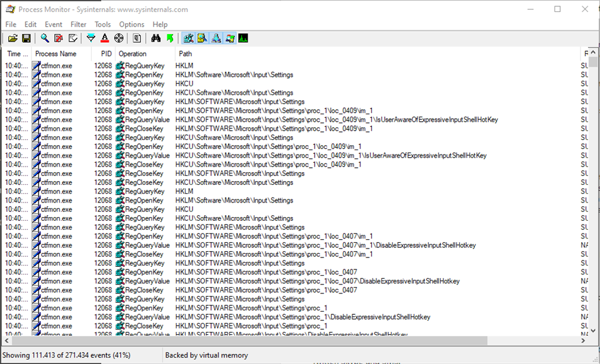The height and width of the screenshot is (364, 600).
Task: Click ctfmon icon of RegCloseKey HKCU loc_0409\im_1 row
Action: tap(36, 165)
